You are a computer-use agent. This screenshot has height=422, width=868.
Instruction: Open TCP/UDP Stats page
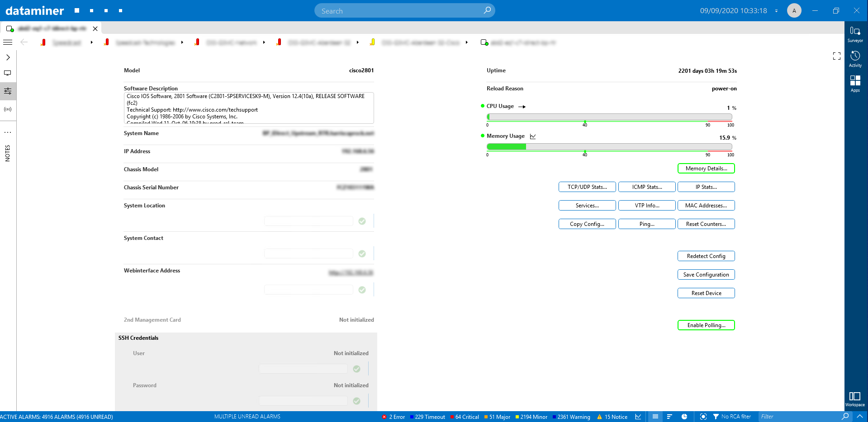(x=587, y=187)
